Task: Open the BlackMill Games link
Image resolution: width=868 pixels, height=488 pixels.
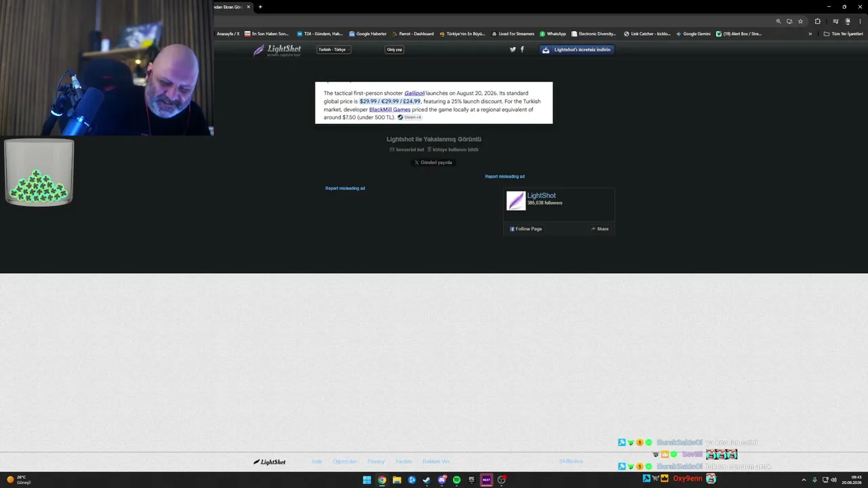Action: pyautogui.click(x=390, y=109)
